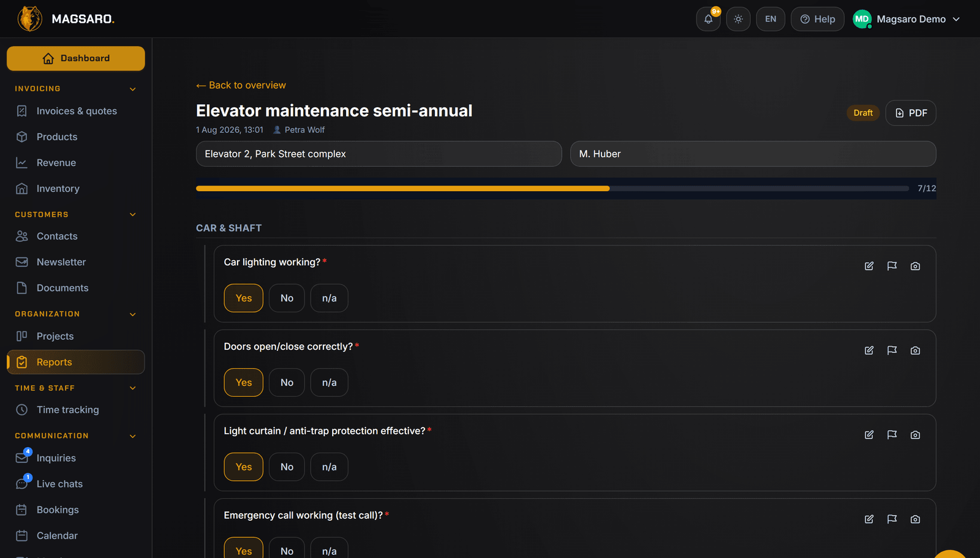Viewport: 980px width, 558px height.
Task: Click the Petra Wolf author name
Action: (x=304, y=130)
